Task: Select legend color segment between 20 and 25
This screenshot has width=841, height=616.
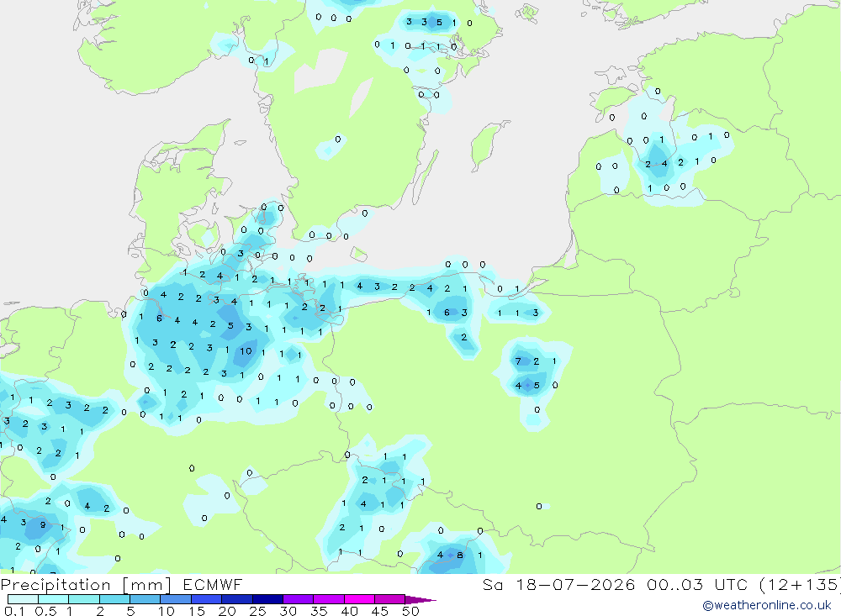Action: coord(236,599)
